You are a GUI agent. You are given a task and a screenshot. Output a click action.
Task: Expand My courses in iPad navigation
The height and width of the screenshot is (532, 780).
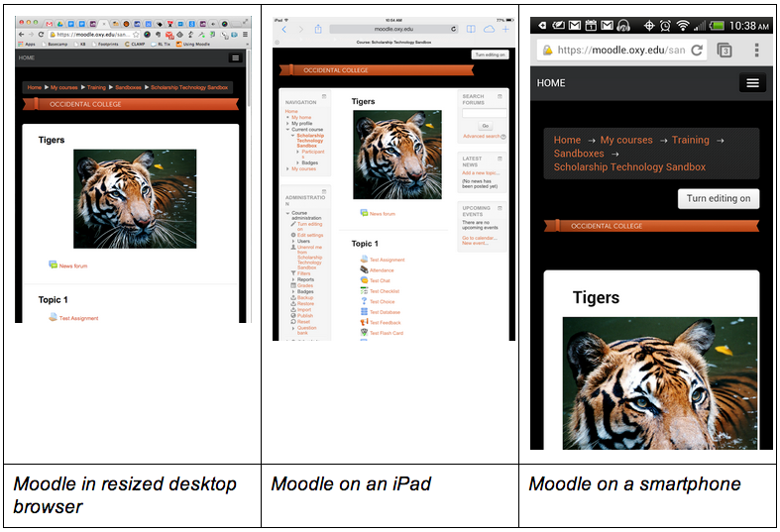[287, 169]
